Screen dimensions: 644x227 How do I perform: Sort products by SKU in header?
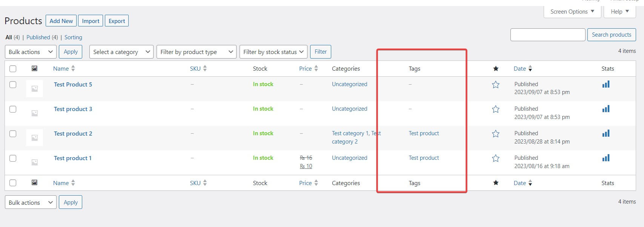point(198,68)
